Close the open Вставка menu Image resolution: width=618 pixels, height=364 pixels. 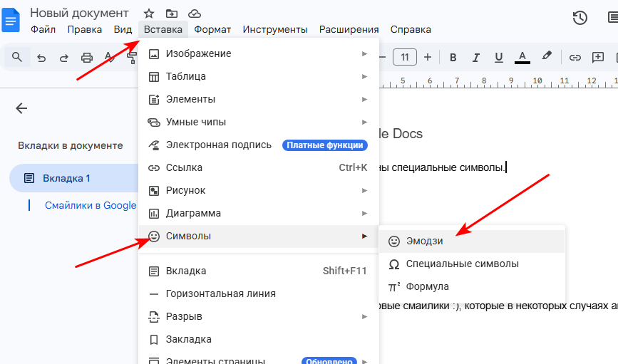(163, 29)
